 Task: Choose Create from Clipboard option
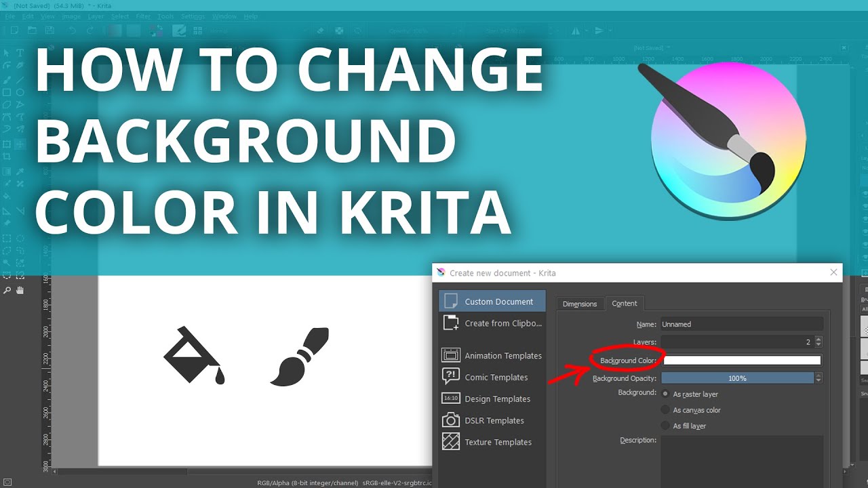pos(492,323)
